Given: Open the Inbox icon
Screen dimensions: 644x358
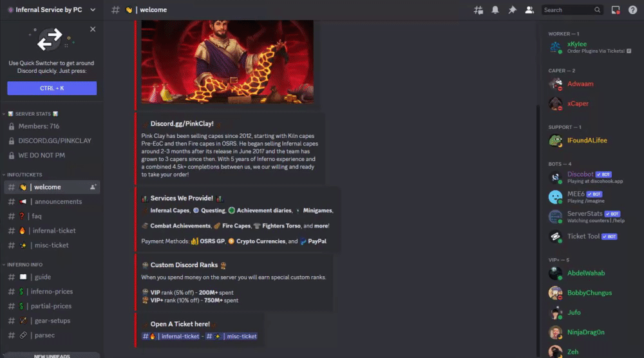Looking at the screenshot, I should click(x=615, y=10).
